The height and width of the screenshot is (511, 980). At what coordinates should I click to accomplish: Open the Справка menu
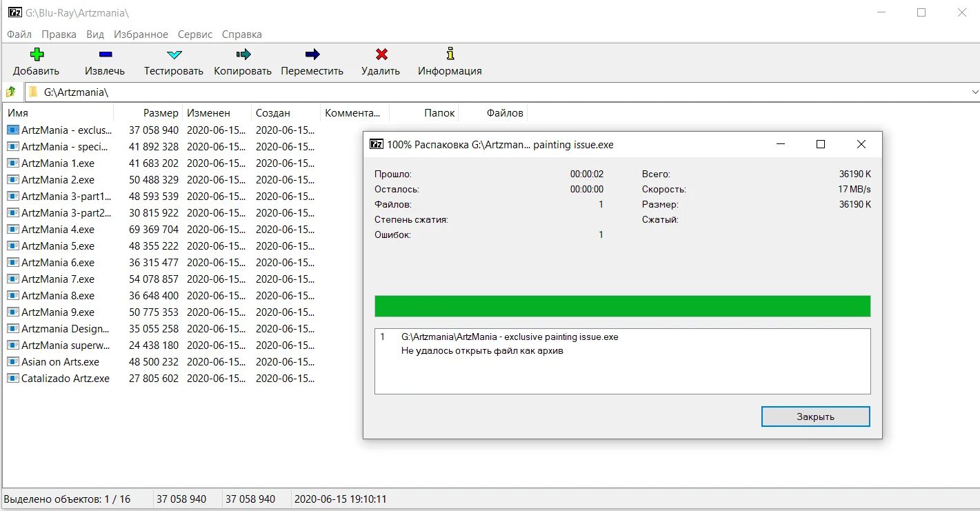tap(241, 34)
